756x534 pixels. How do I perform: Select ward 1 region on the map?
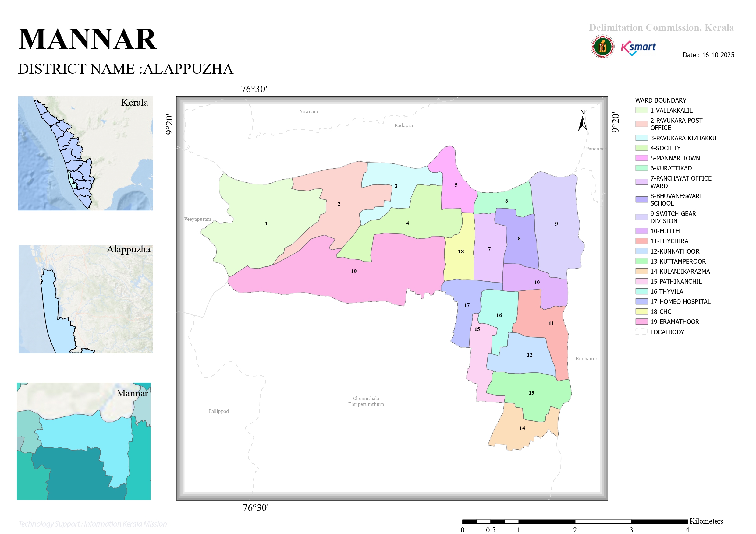coord(266,224)
